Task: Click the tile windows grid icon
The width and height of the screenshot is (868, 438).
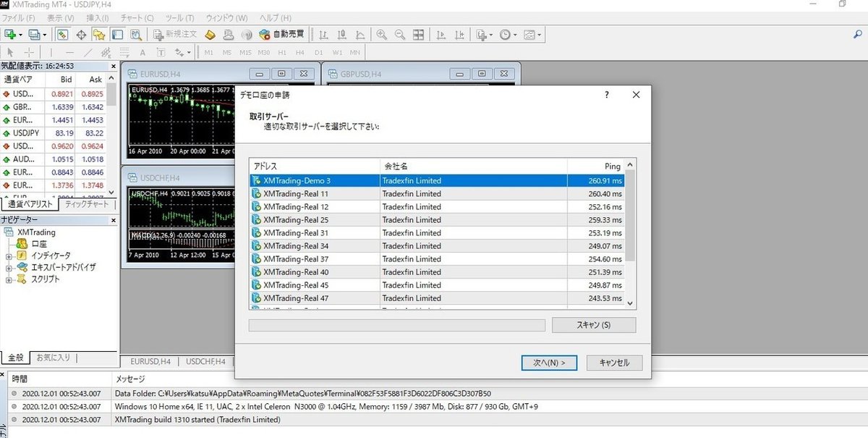Action: click(x=418, y=34)
